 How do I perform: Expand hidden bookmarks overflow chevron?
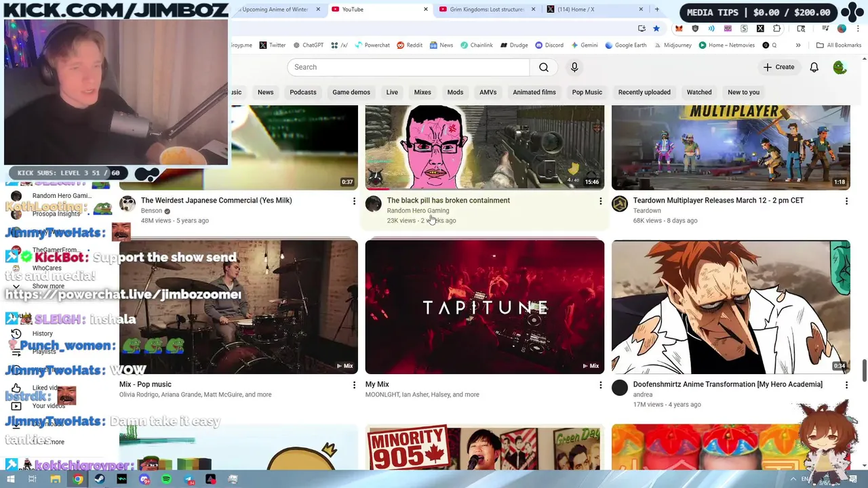(x=798, y=45)
